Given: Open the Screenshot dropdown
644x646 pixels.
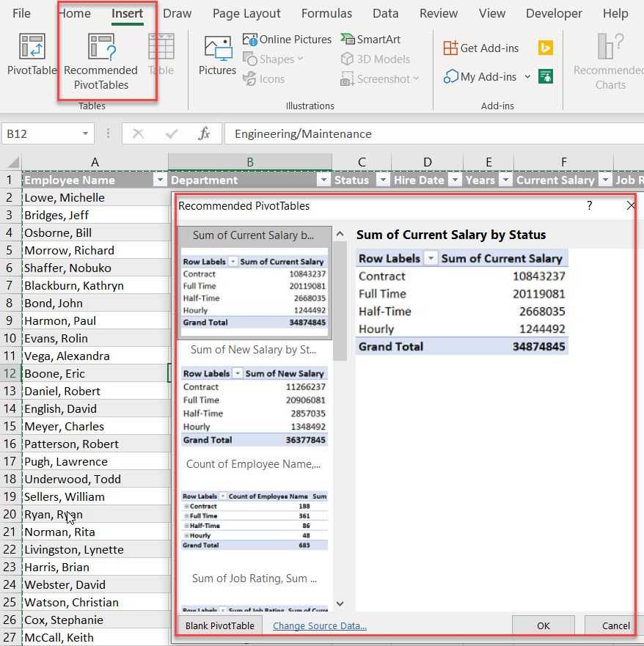Looking at the screenshot, I should pyautogui.click(x=379, y=78).
